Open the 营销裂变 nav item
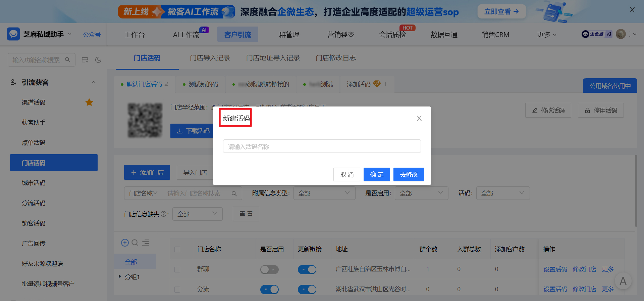The image size is (644, 301). tap(341, 35)
